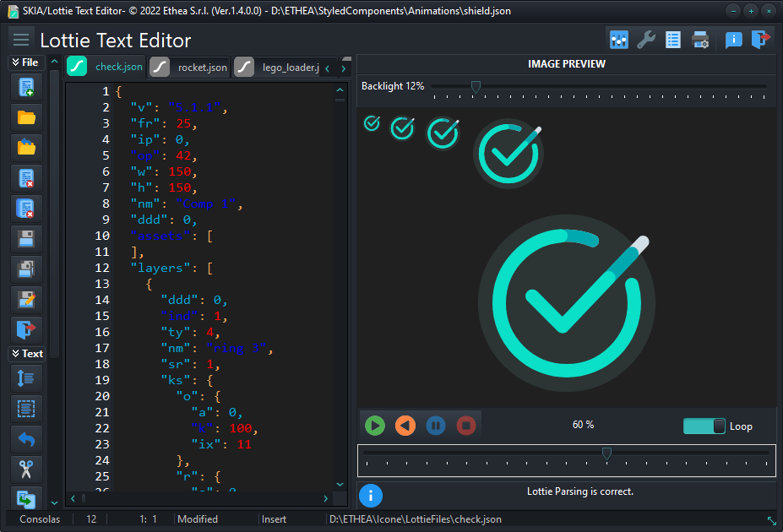Select the smallest preview thumbnail

(x=372, y=122)
